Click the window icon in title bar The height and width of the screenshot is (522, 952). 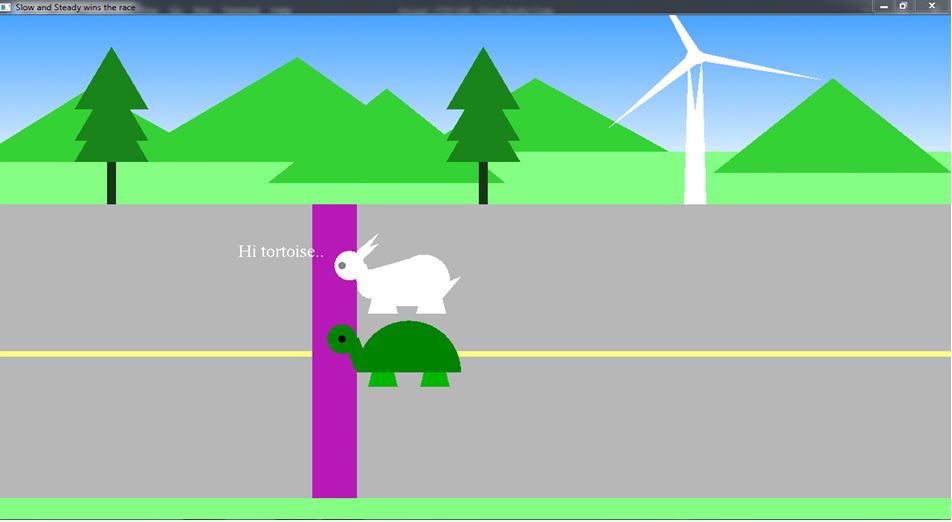(5, 7)
